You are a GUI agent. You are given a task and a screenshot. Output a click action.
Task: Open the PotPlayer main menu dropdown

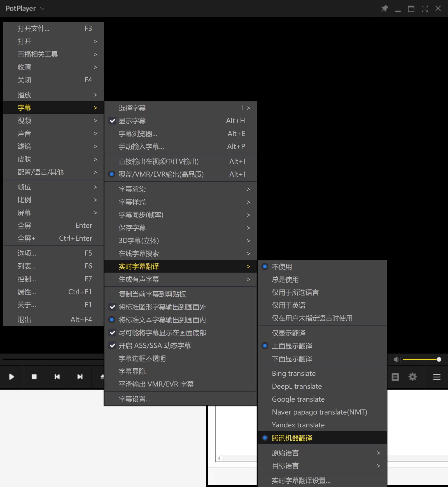point(25,9)
